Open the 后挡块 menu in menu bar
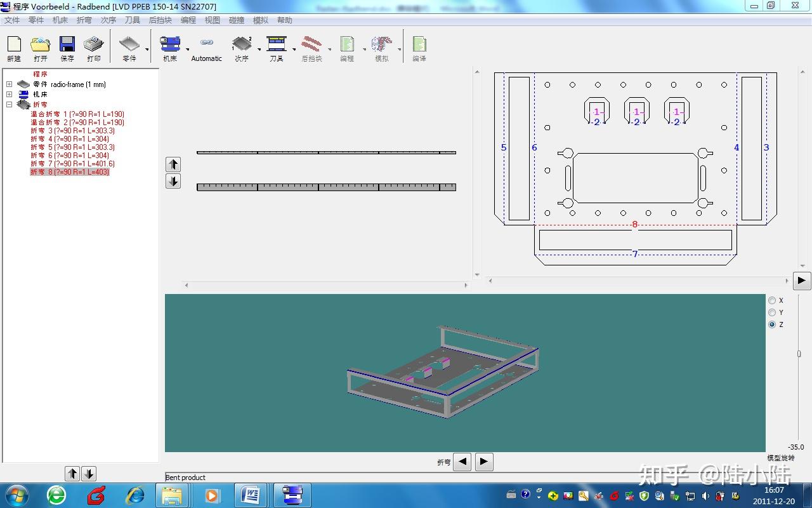 click(x=160, y=20)
